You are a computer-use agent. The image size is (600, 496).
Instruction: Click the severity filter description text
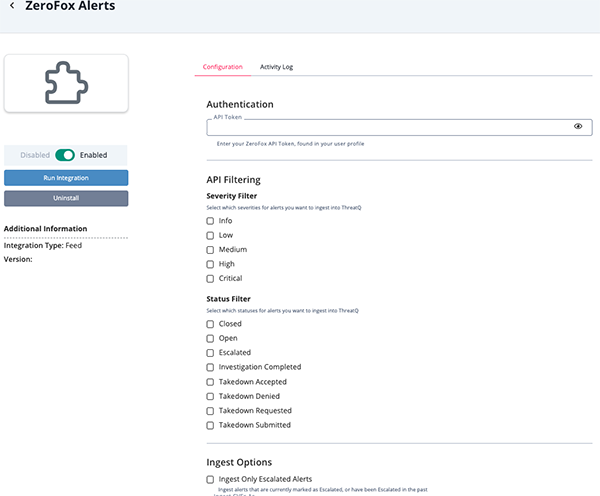pos(284,208)
